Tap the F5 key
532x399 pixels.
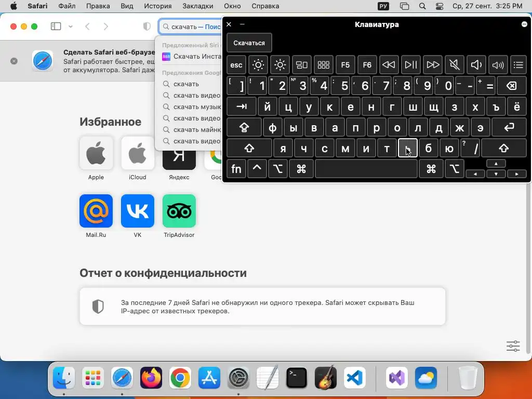345,65
